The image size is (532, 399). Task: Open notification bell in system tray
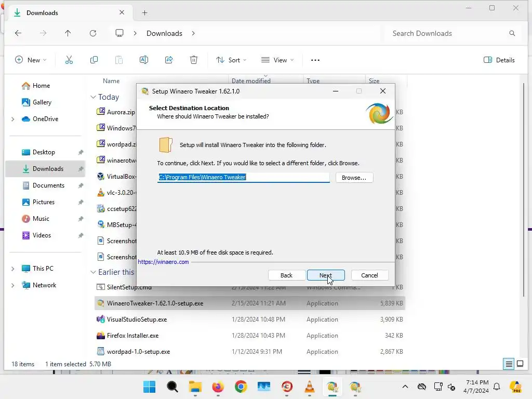click(497, 387)
